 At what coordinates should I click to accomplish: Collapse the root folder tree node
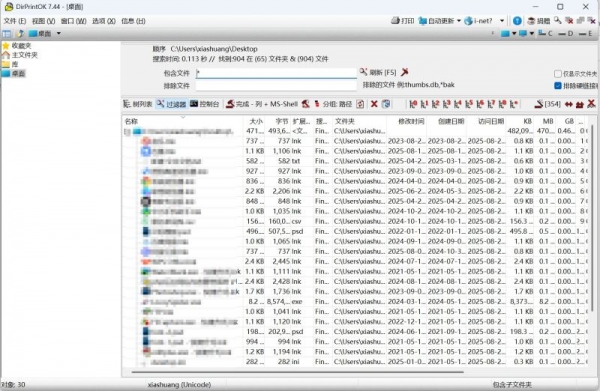tap(127, 132)
